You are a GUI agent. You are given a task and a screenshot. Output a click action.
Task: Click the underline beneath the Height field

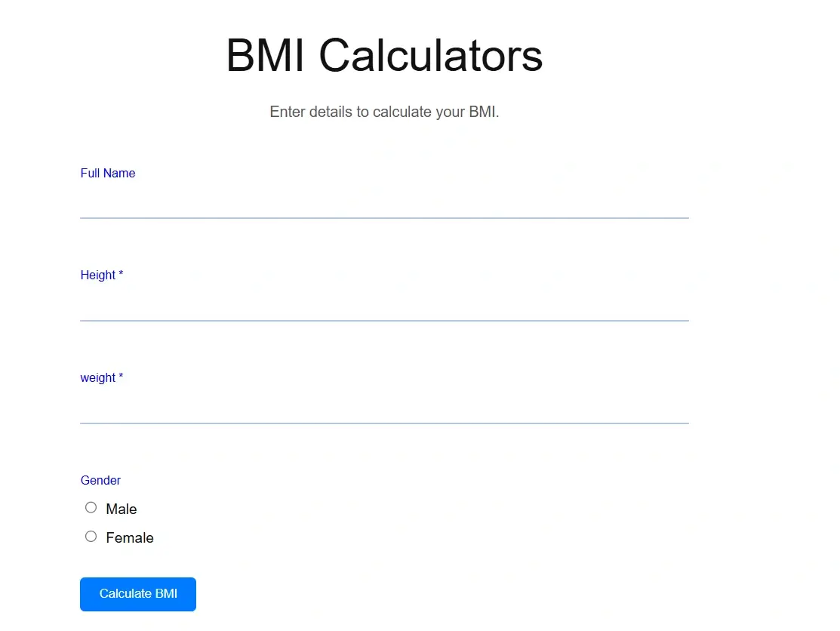click(x=383, y=321)
